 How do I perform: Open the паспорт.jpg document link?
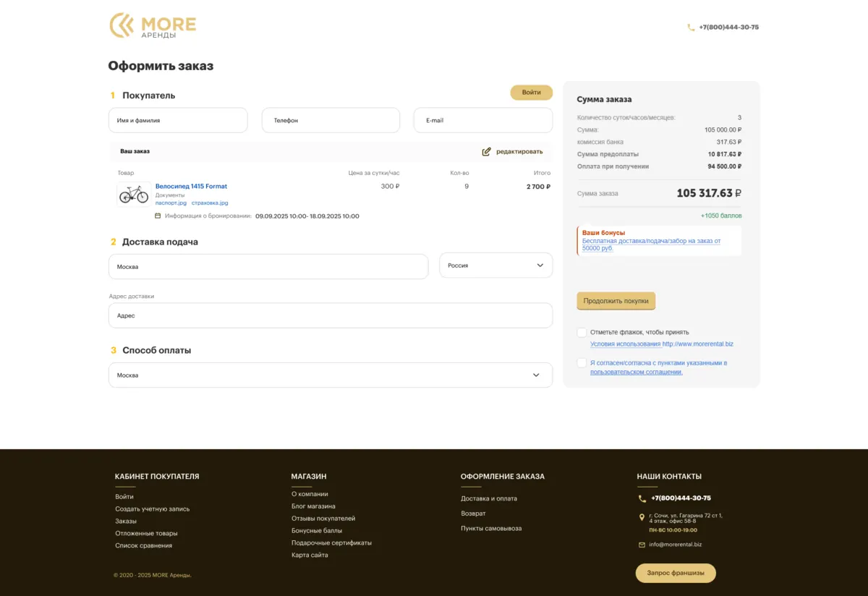tap(171, 203)
